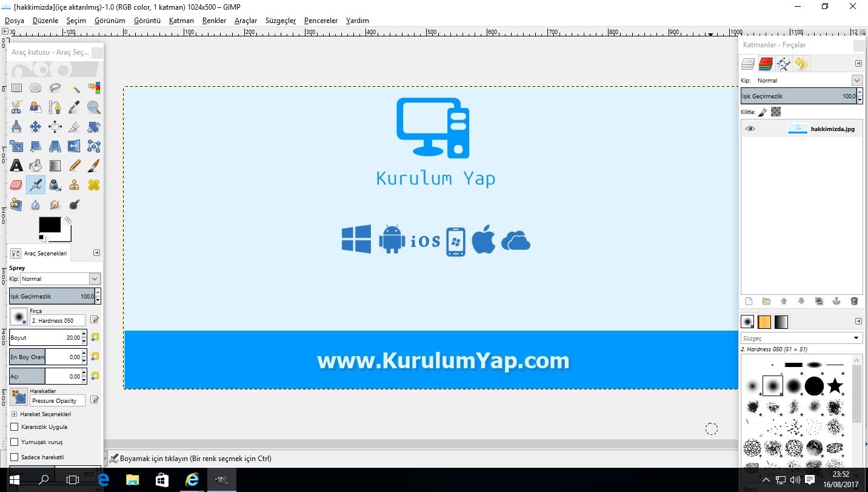Image resolution: width=868 pixels, height=492 pixels.
Task: Select the Crop knife tool
Action: (x=75, y=127)
